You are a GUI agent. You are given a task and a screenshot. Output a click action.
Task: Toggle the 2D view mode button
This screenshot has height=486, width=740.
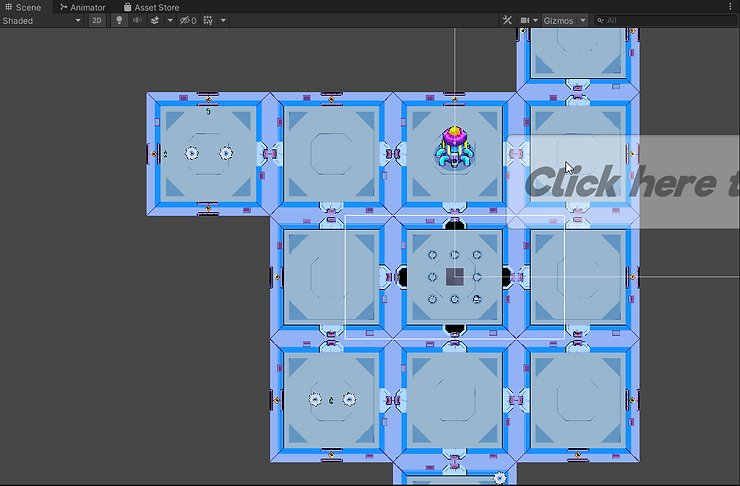click(97, 20)
